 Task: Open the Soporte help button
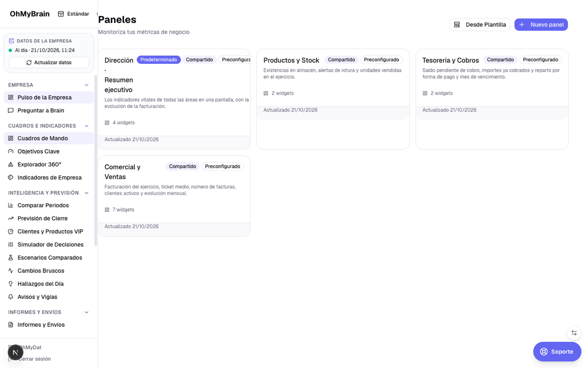(557, 351)
